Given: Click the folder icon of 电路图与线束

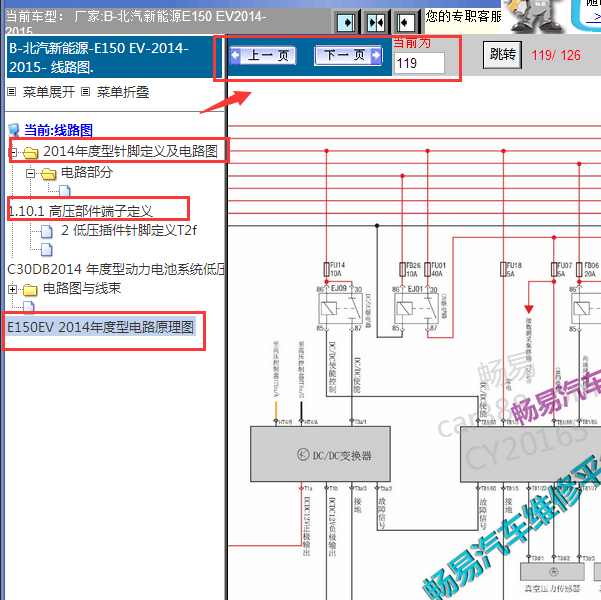Looking at the screenshot, I should tap(30, 290).
